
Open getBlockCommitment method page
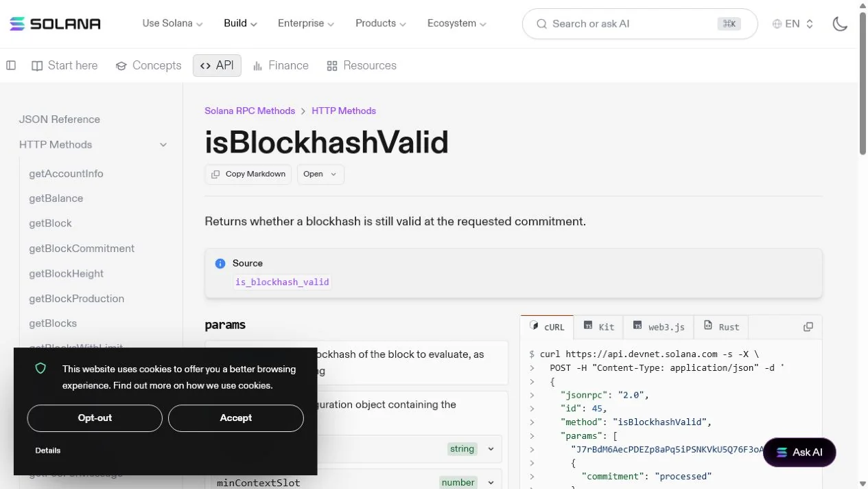pos(82,249)
